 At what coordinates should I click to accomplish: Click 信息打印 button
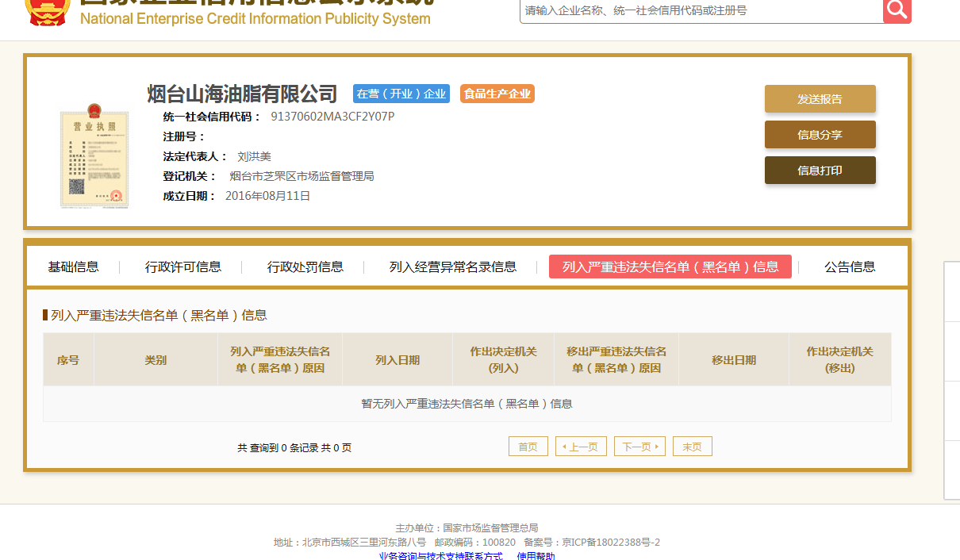point(820,171)
